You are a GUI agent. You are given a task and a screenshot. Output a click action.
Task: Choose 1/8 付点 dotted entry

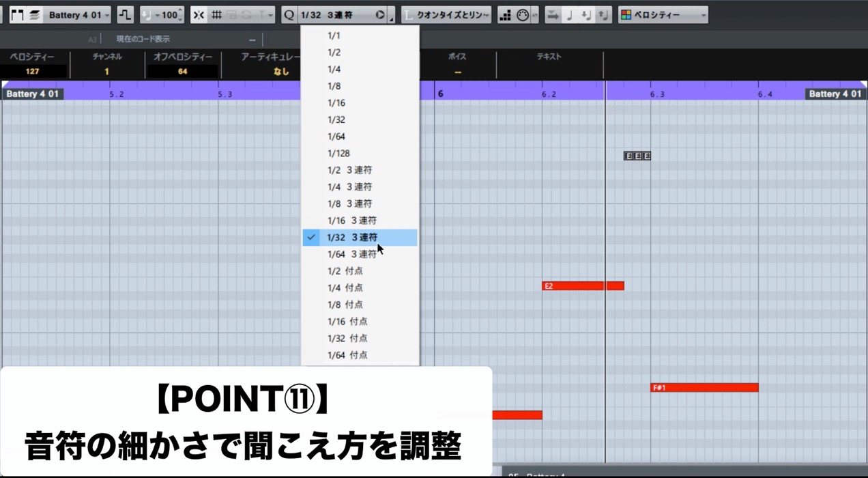360,305
